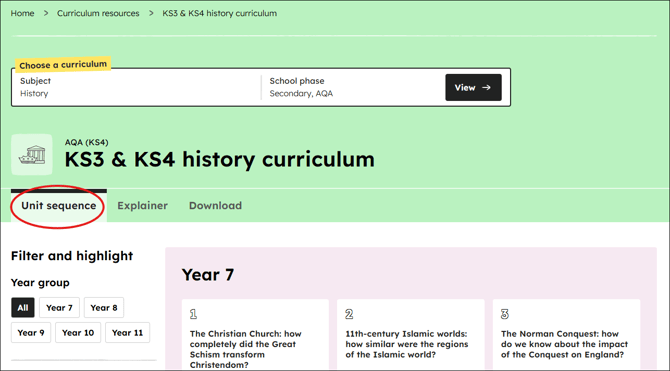Open unit 1 The Christian Church card
The height and width of the screenshot is (371, 670).
[x=255, y=335]
